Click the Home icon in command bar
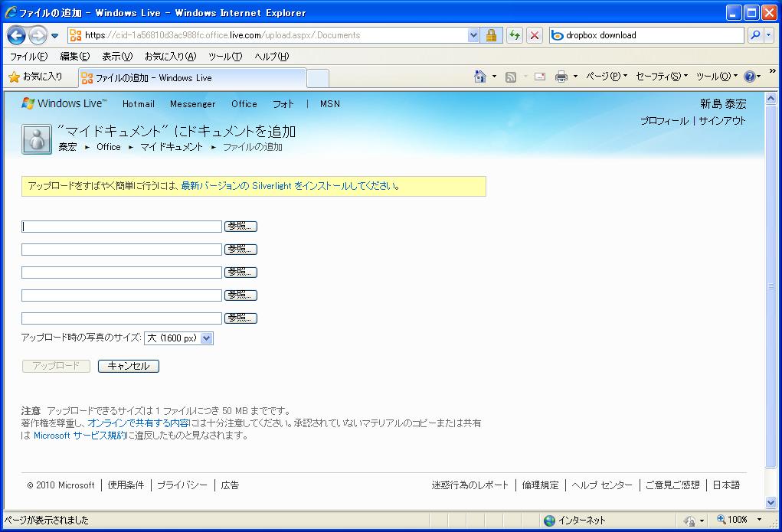Screen dimensions: 782x532 (x=480, y=77)
